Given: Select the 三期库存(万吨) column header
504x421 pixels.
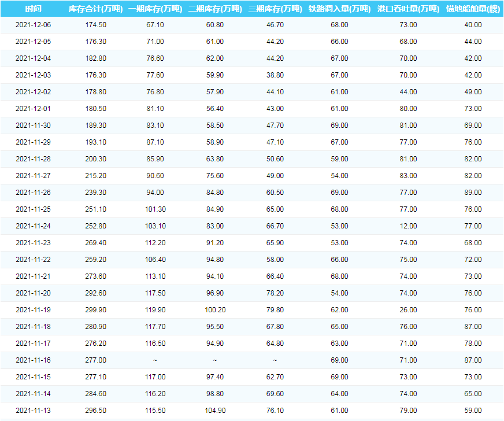Looking at the screenshot, I should pos(275,9).
